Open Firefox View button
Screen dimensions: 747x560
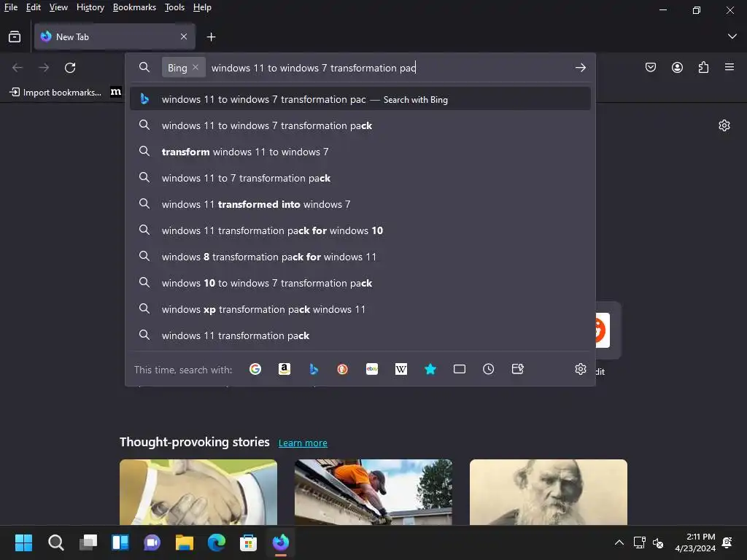(x=15, y=36)
